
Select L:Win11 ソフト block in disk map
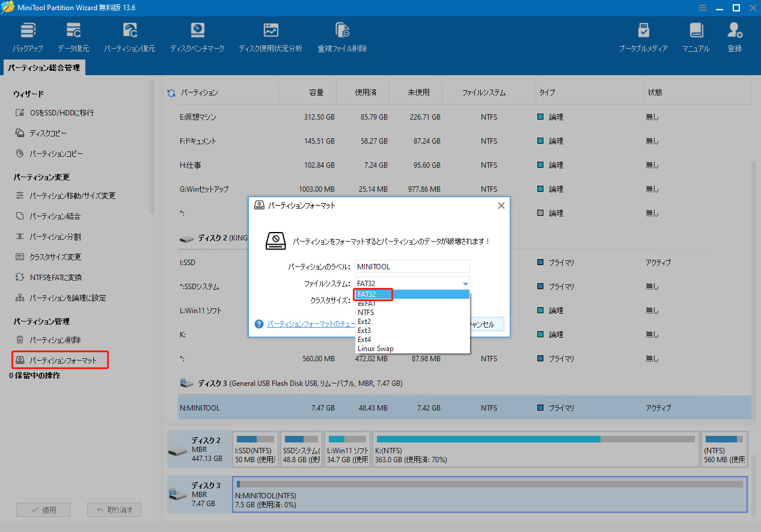point(348,450)
